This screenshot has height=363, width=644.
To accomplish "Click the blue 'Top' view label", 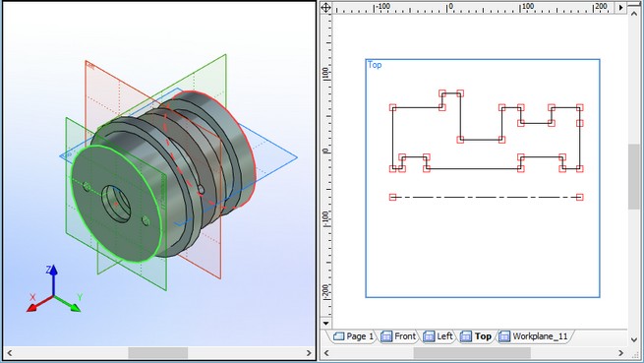I will (375, 65).
